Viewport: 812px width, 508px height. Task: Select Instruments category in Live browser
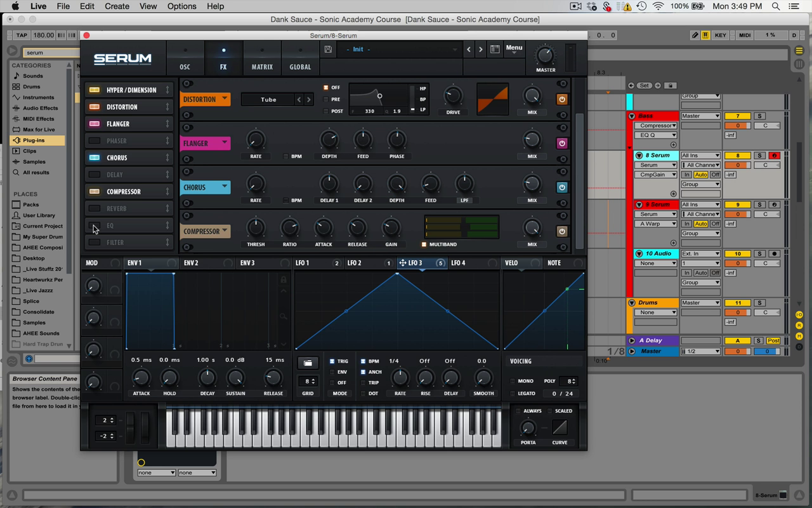(38, 98)
